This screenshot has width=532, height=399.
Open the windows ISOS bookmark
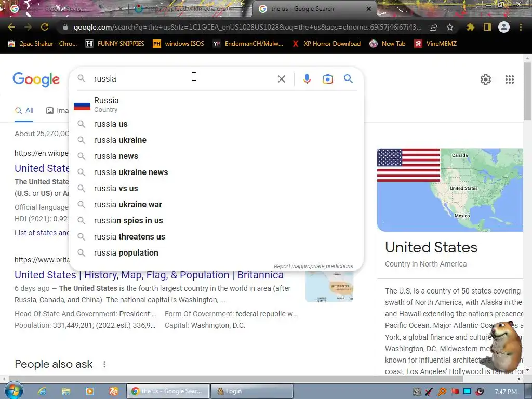point(179,44)
